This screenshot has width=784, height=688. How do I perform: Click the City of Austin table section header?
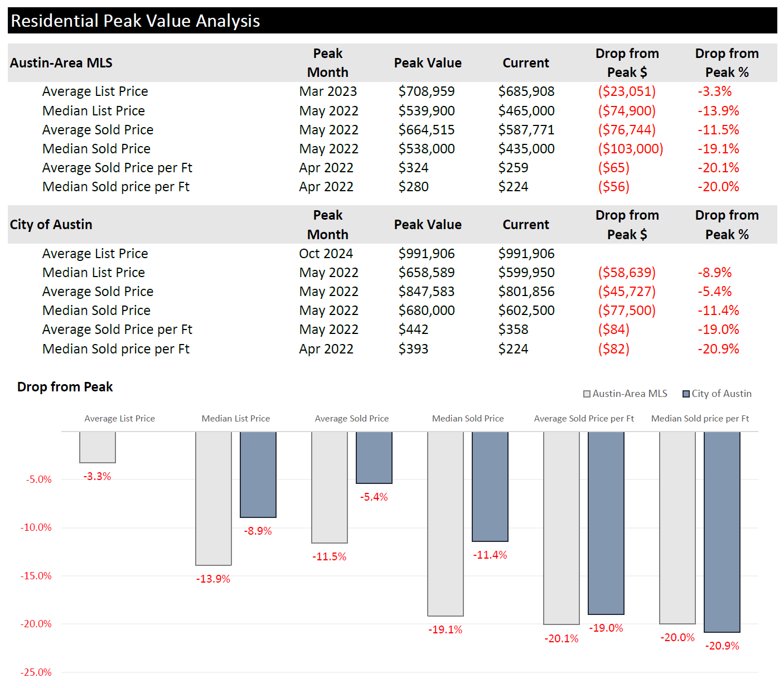51,225
